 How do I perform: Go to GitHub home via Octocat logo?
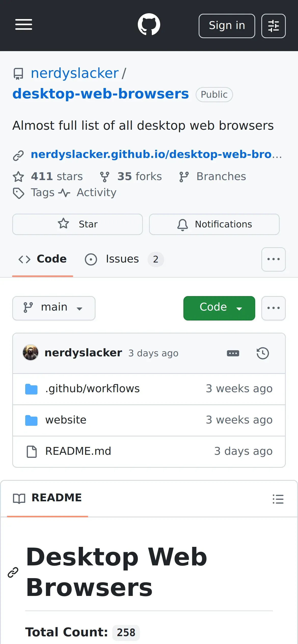click(149, 24)
